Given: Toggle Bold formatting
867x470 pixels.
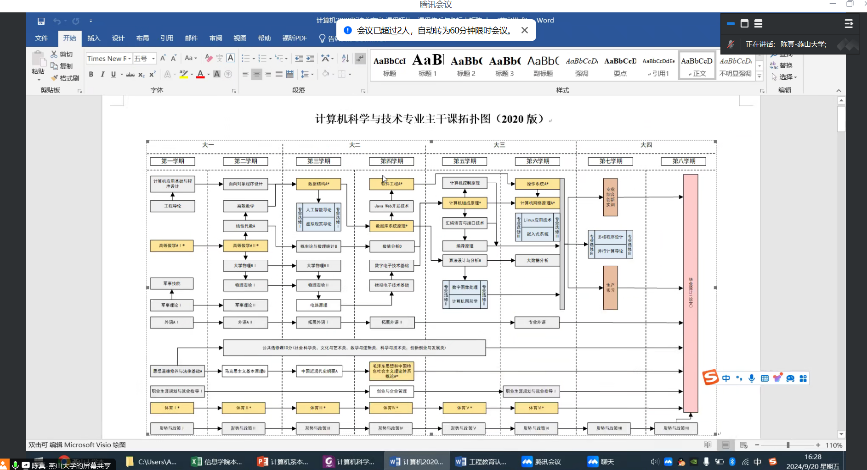Looking at the screenshot, I should click(x=91, y=74).
